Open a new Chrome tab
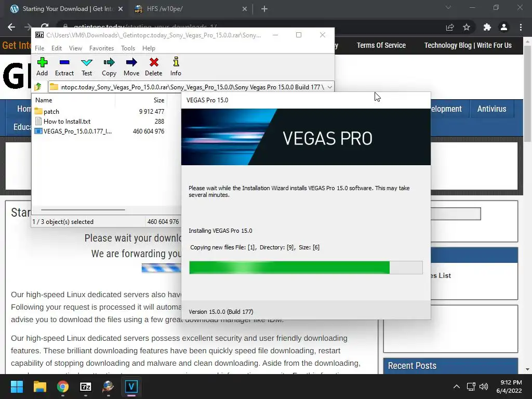Image resolution: width=532 pixels, height=399 pixels. point(264,9)
